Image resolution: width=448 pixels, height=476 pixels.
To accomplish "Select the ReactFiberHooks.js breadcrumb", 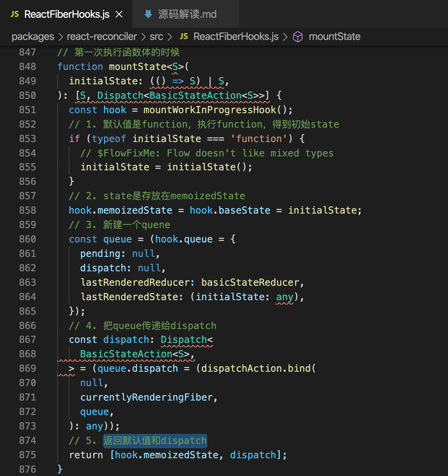I will pos(236,36).
